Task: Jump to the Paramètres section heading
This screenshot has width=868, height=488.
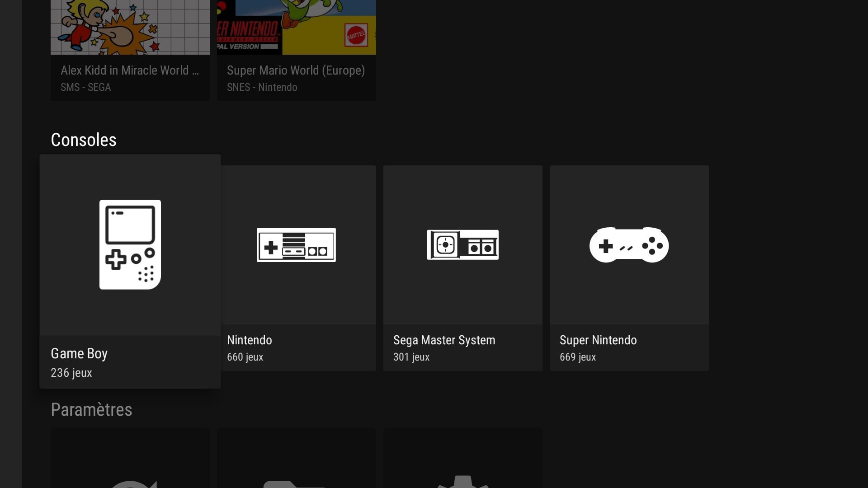Action: (x=91, y=410)
